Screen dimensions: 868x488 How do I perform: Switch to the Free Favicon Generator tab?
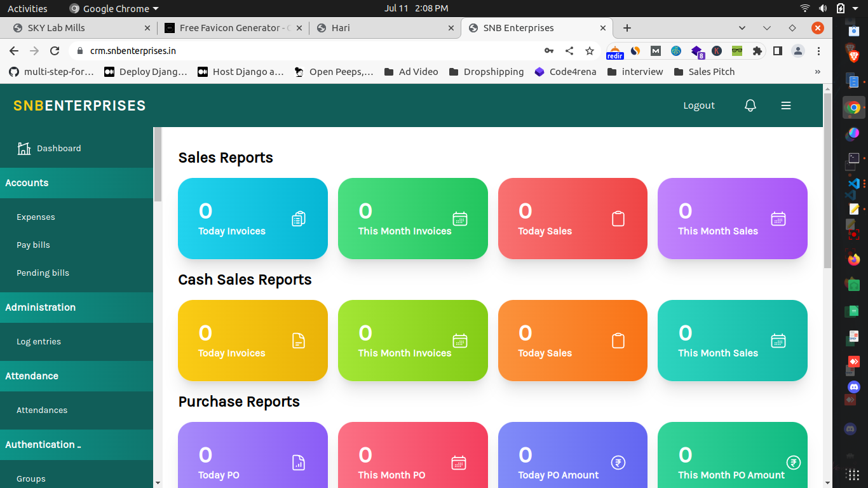233,28
